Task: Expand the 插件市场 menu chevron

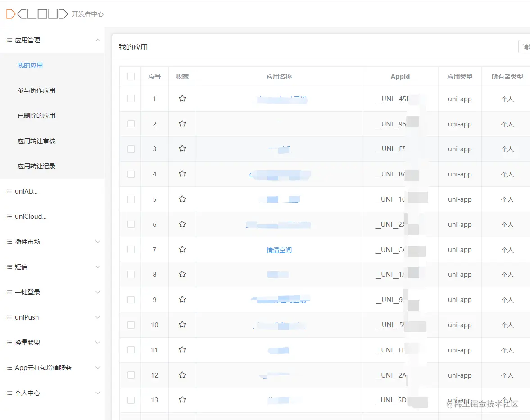Action: click(98, 242)
